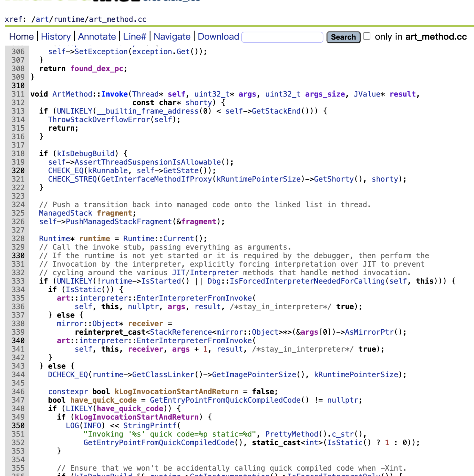Screen dimensions: 474x476
Task: Enable 'only in art_method.cc' checkbox
Action: (x=367, y=36)
